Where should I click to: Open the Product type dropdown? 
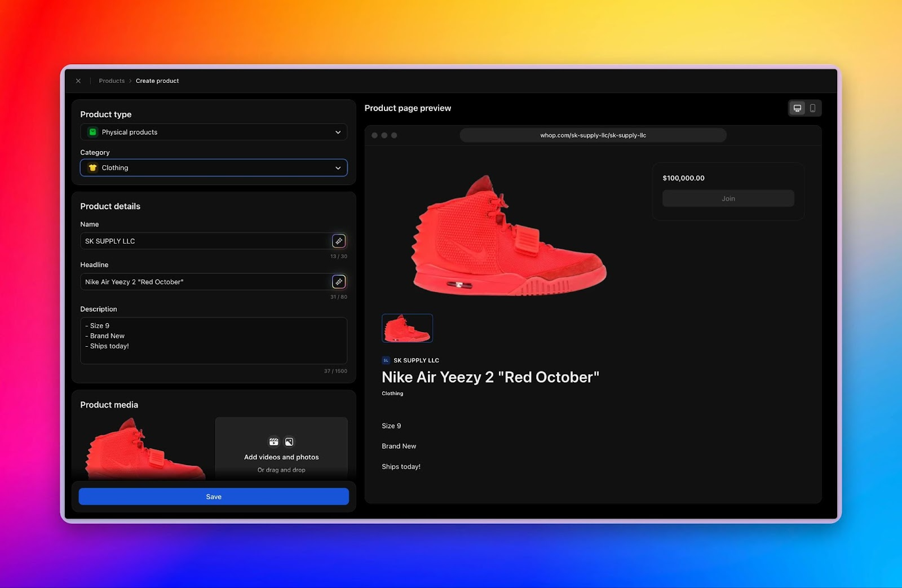pyautogui.click(x=214, y=132)
